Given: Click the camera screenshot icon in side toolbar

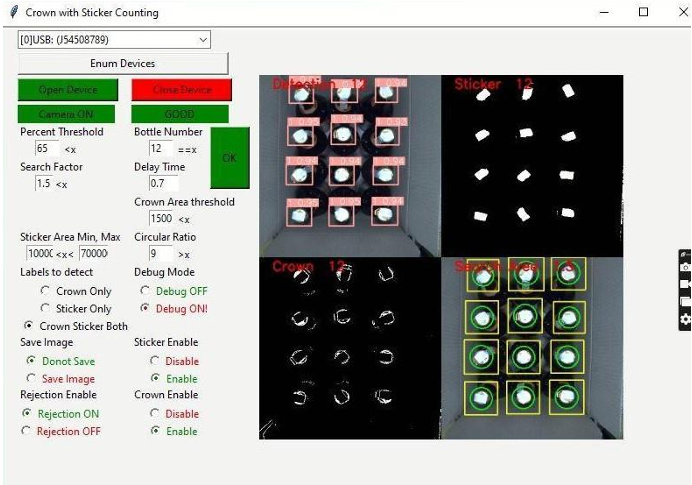Looking at the screenshot, I should point(685,268).
